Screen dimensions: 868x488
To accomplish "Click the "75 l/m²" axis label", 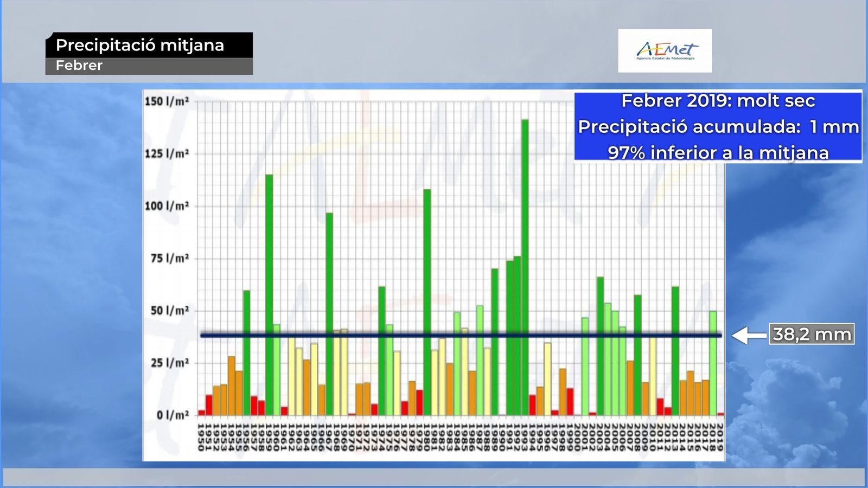I will [169, 259].
